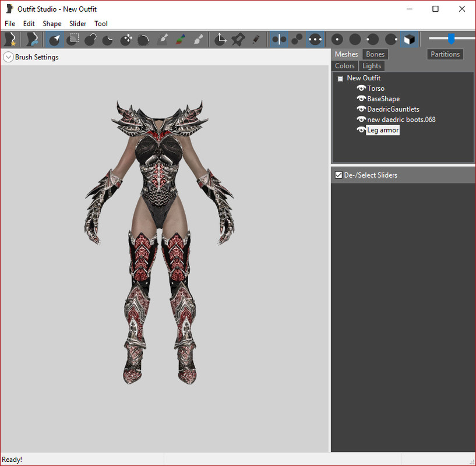
Task: Switch to the Meshes tab
Action: click(x=347, y=54)
